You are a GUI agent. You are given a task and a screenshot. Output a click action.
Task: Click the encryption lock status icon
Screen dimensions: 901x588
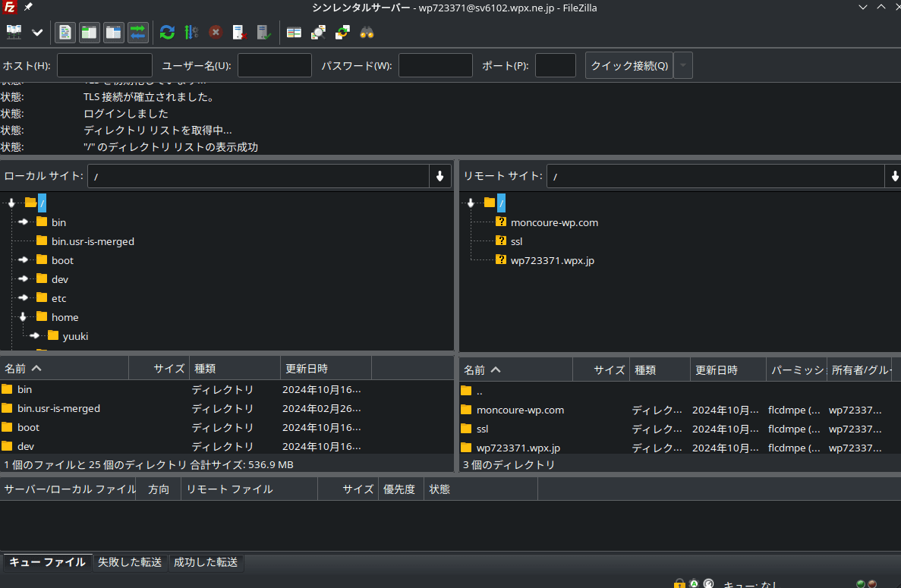pos(679,583)
